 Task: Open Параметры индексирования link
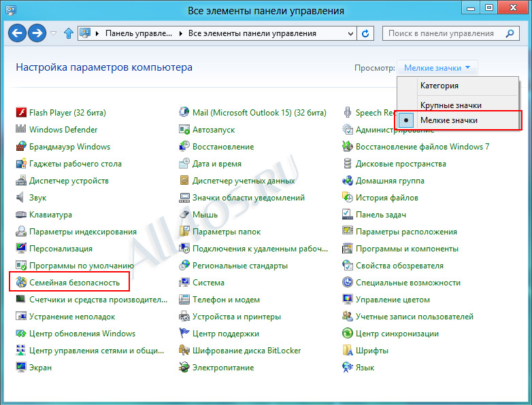(83, 232)
